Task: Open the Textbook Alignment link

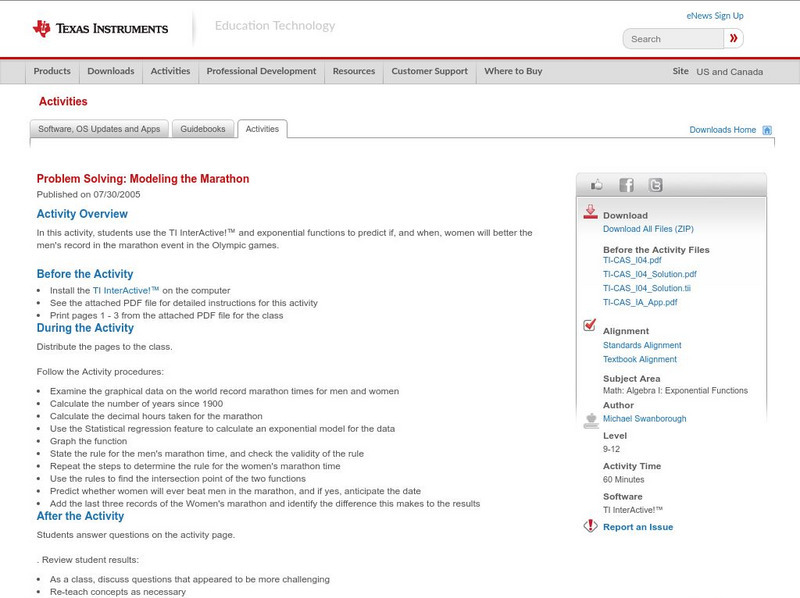Action: [x=640, y=359]
